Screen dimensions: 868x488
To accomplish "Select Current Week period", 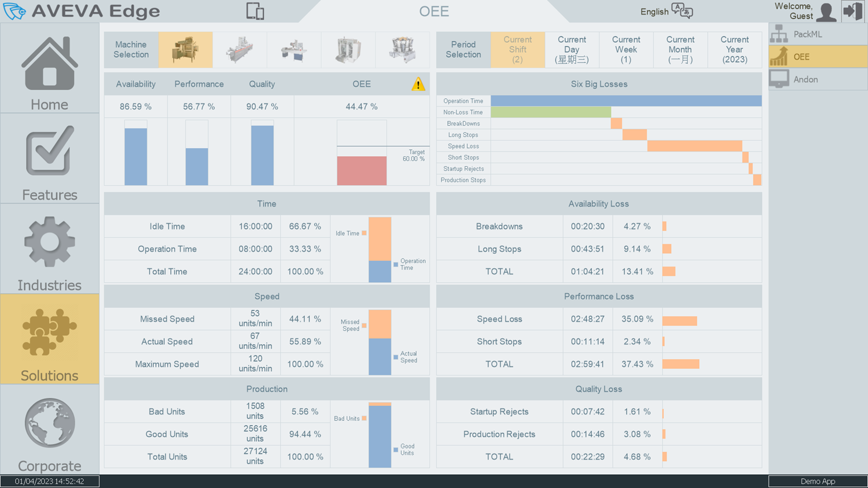I will 626,50.
